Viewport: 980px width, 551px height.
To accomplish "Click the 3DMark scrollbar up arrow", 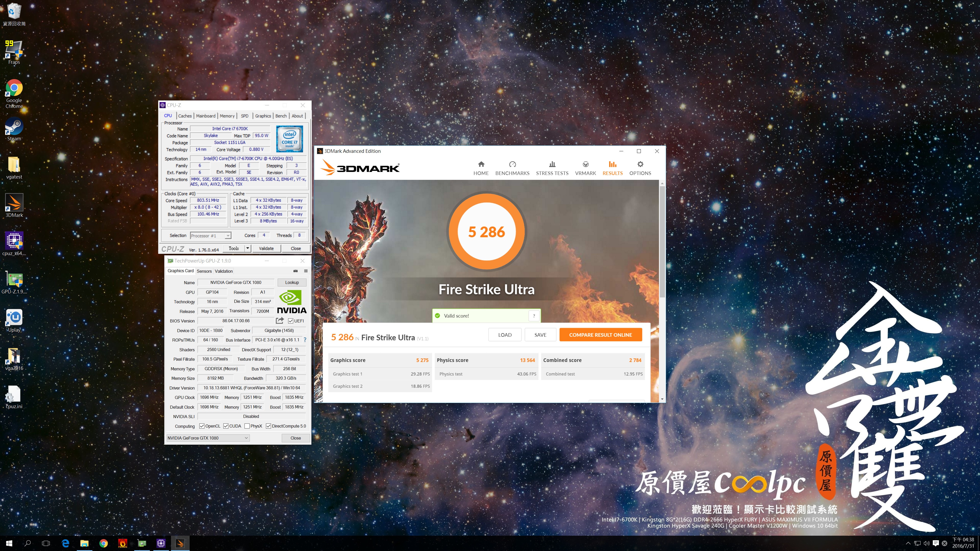I will [x=662, y=183].
